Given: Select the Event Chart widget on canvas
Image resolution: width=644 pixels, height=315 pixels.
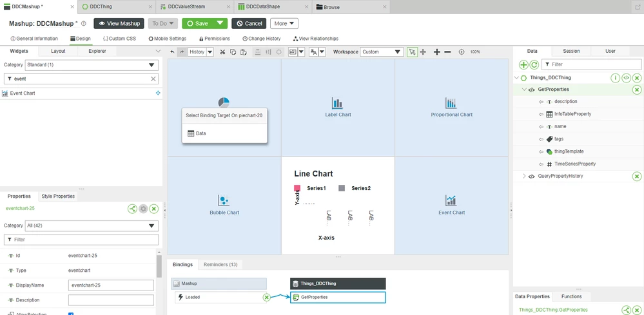Looking at the screenshot, I should pyautogui.click(x=451, y=205).
